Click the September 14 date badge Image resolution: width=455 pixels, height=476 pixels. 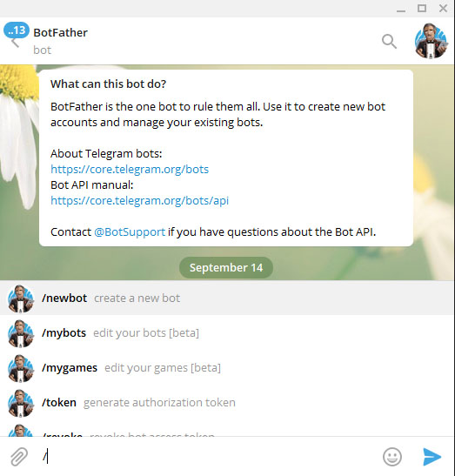tap(226, 267)
